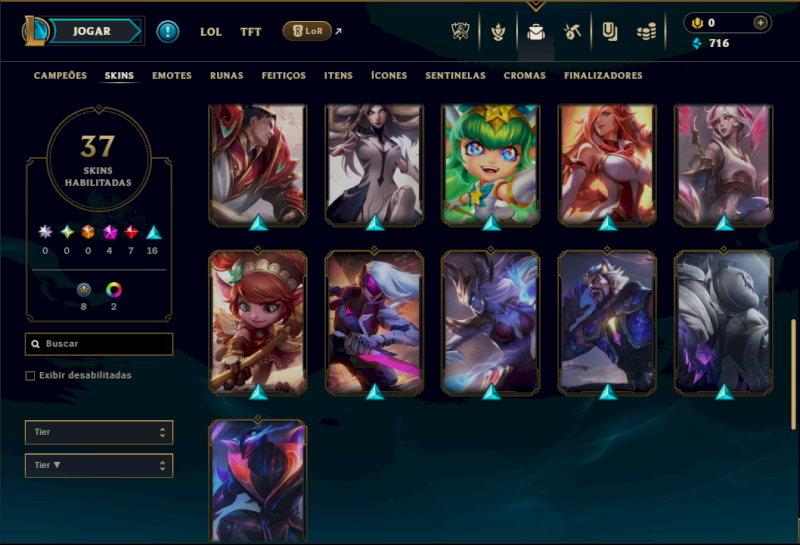Click the League of Legends logo icon
This screenshot has height=545, width=800.
tap(35, 31)
